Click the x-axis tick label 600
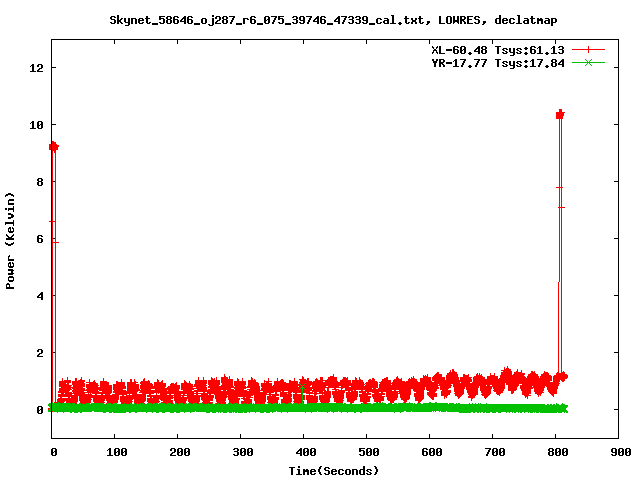The image size is (640, 480). [x=432, y=452]
